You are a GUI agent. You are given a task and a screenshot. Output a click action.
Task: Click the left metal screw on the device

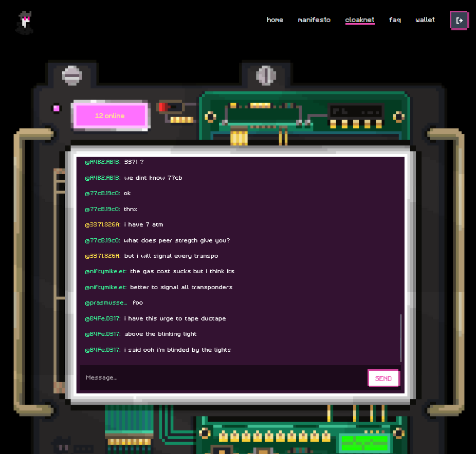coord(71,75)
